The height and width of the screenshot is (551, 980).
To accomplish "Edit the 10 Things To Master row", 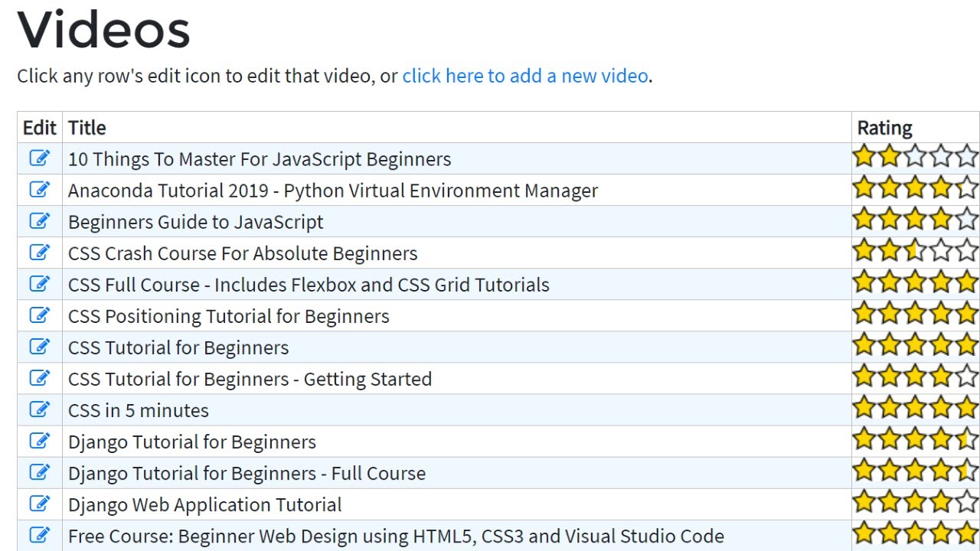I will click(x=40, y=158).
